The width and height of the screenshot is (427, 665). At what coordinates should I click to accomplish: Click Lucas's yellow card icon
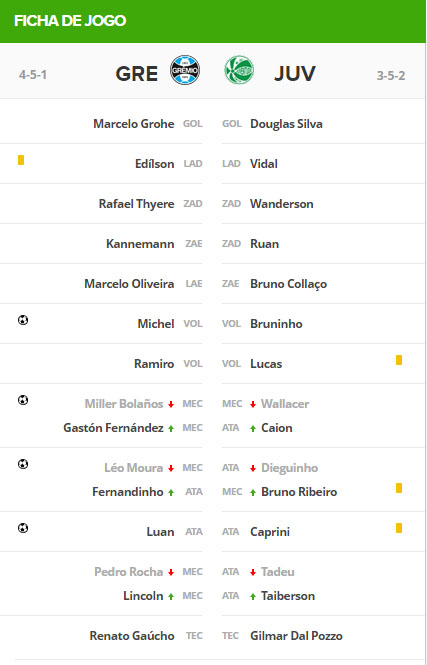399,360
